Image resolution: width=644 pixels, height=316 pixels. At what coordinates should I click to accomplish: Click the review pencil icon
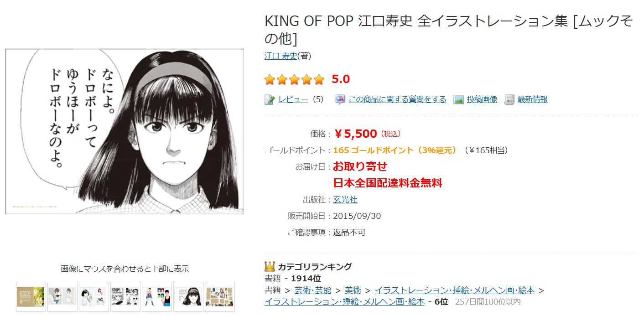point(269,99)
